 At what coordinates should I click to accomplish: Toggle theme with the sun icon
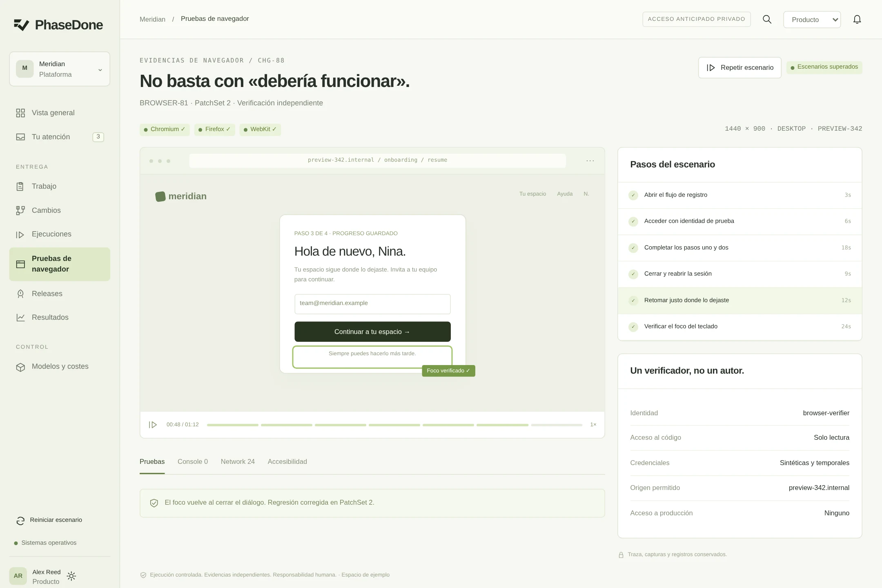(71, 576)
